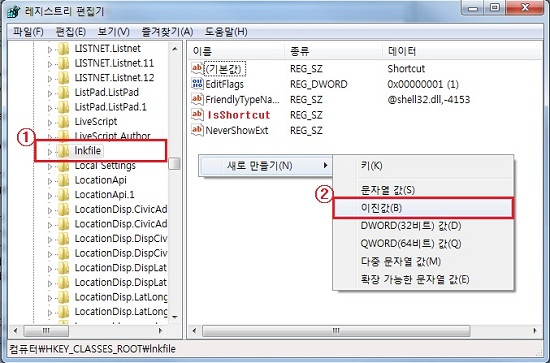Click the tree pane horizontal scroll right arrow
The height and width of the screenshot is (363, 550).
(160, 330)
